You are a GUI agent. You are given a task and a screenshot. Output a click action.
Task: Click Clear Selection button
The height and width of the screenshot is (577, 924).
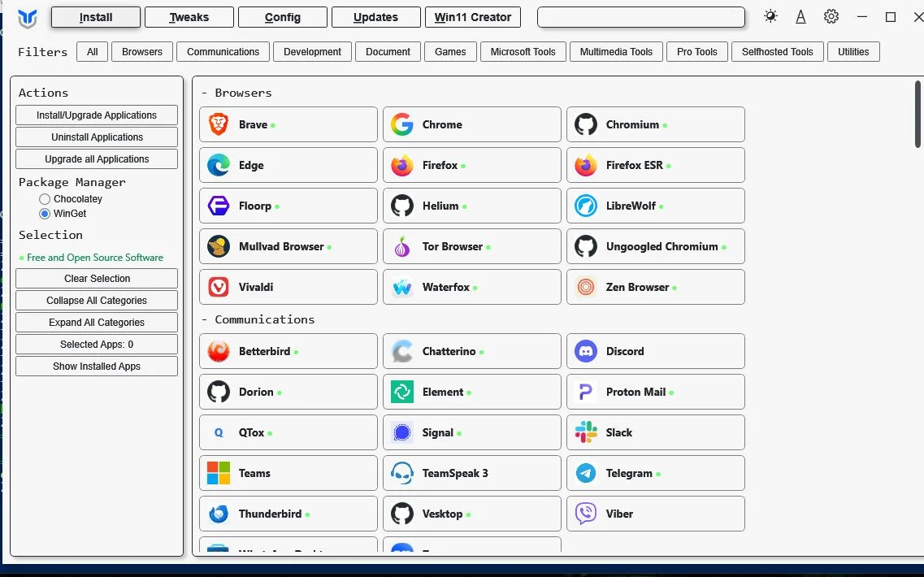(x=97, y=278)
